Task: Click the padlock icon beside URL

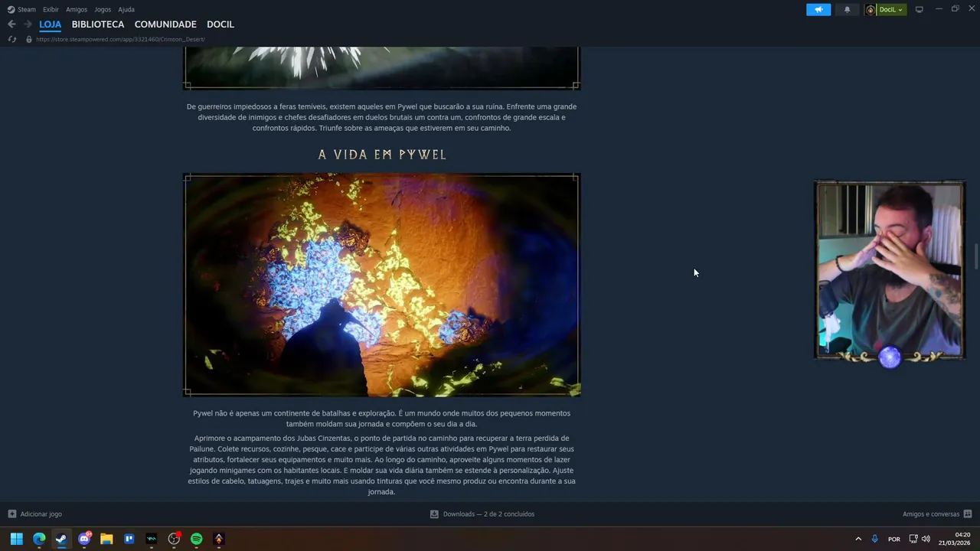Action: pos(29,39)
